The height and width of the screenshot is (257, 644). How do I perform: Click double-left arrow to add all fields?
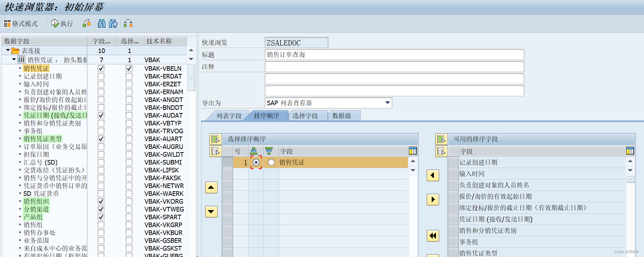pyautogui.click(x=433, y=236)
